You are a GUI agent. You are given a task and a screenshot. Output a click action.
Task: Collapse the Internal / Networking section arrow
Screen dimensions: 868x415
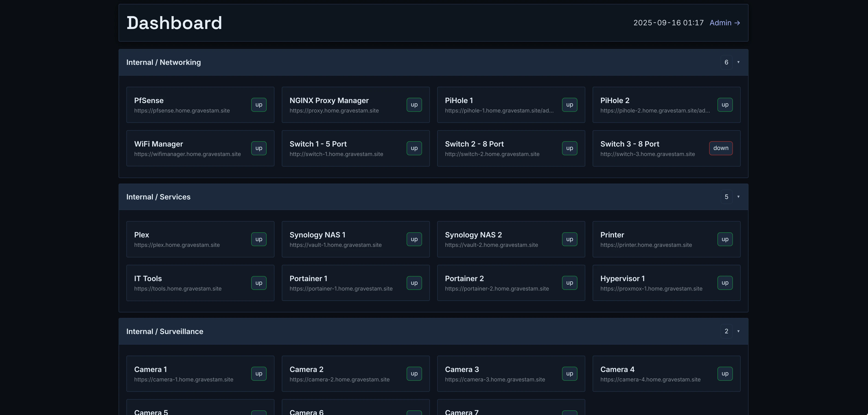[738, 62]
